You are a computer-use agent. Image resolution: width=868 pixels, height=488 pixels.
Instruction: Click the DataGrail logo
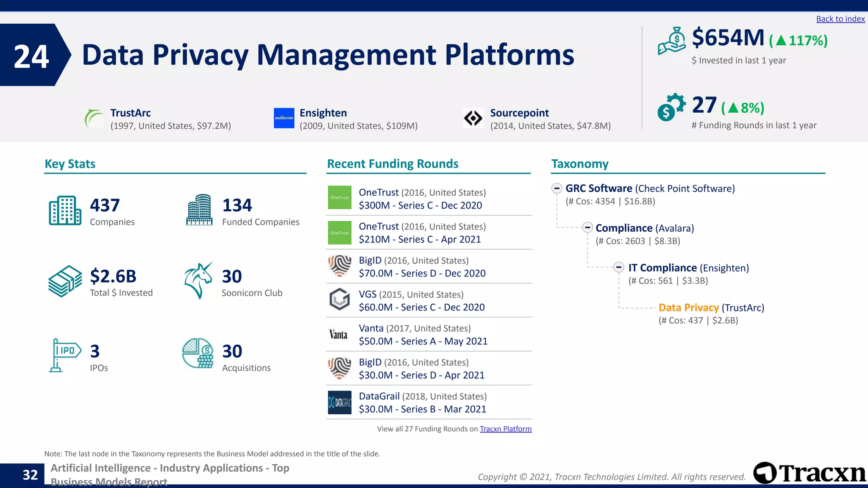click(x=339, y=402)
